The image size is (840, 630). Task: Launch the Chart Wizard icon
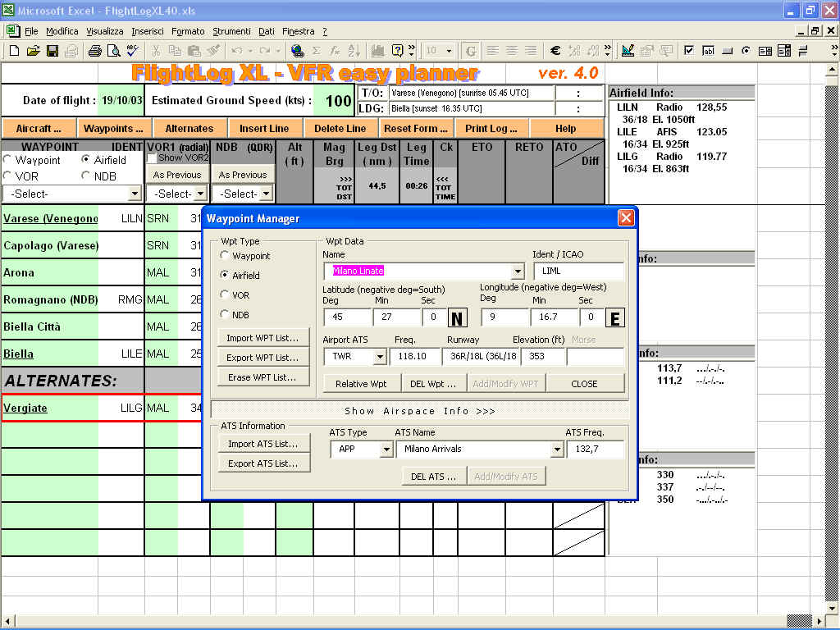coord(377,51)
